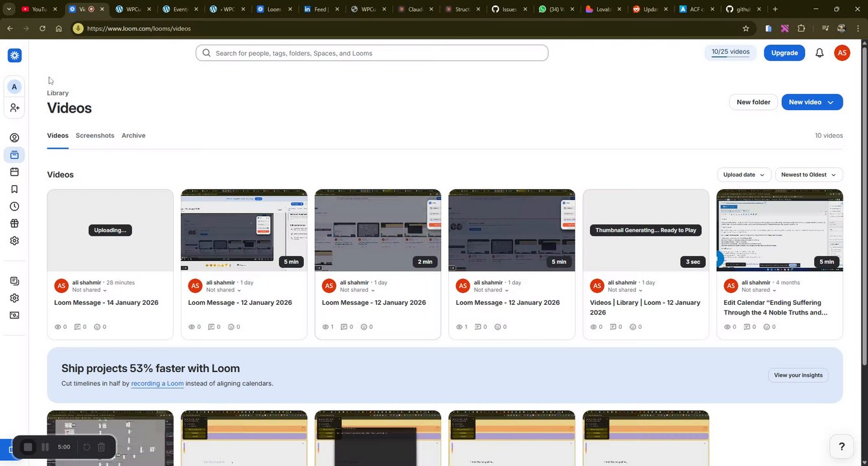Expand the Upload date dropdown
Image resolution: width=868 pixels, height=466 pixels.
point(744,175)
